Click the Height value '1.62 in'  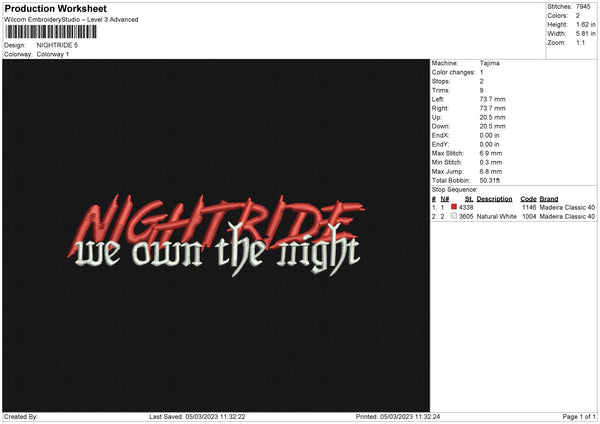pyautogui.click(x=585, y=24)
